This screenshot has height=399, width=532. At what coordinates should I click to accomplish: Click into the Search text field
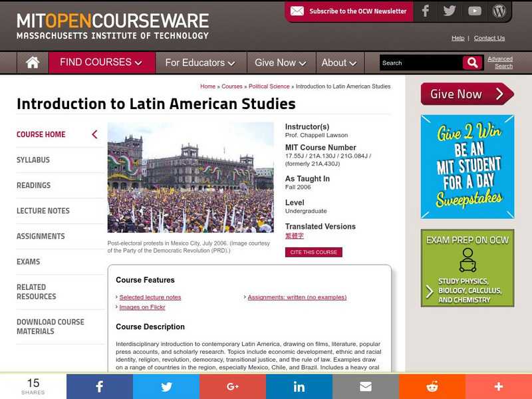point(420,63)
